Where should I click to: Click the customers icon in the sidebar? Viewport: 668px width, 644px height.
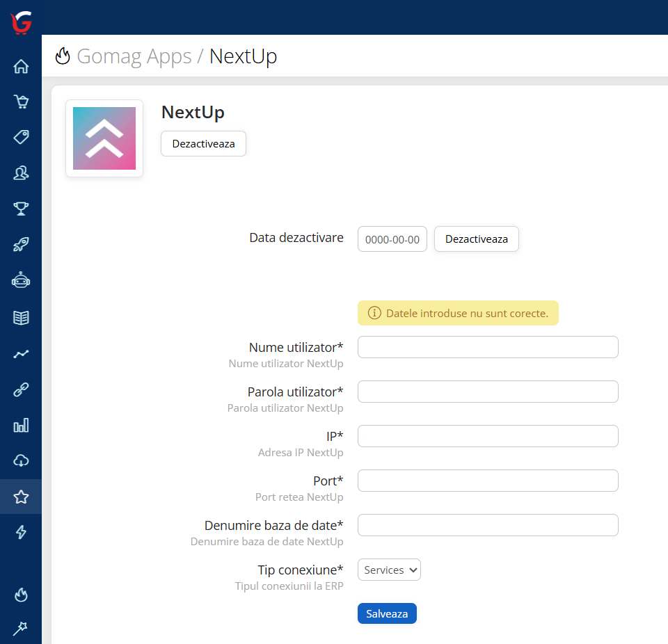(x=21, y=172)
